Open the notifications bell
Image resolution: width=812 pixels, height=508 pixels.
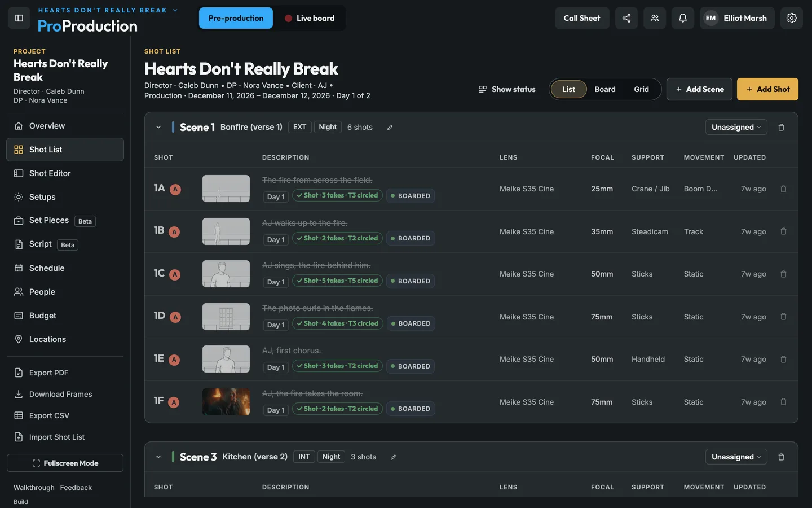point(682,18)
